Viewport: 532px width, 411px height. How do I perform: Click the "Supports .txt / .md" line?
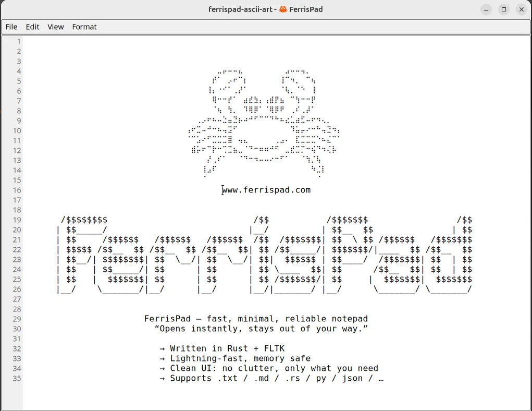272,378
